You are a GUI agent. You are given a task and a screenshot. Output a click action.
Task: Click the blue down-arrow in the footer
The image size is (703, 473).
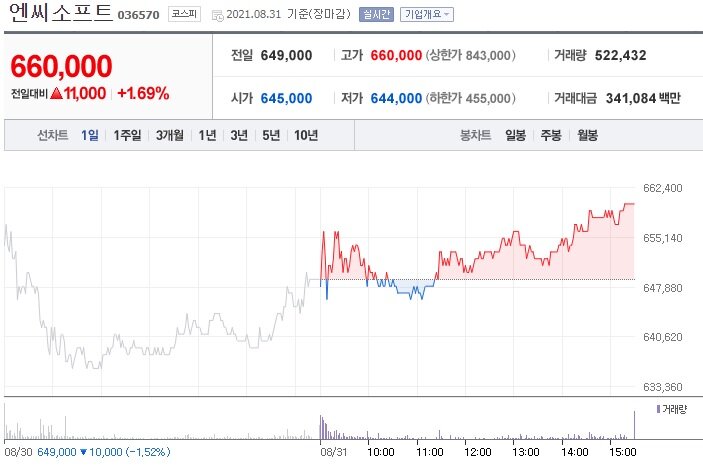click(x=83, y=454)
